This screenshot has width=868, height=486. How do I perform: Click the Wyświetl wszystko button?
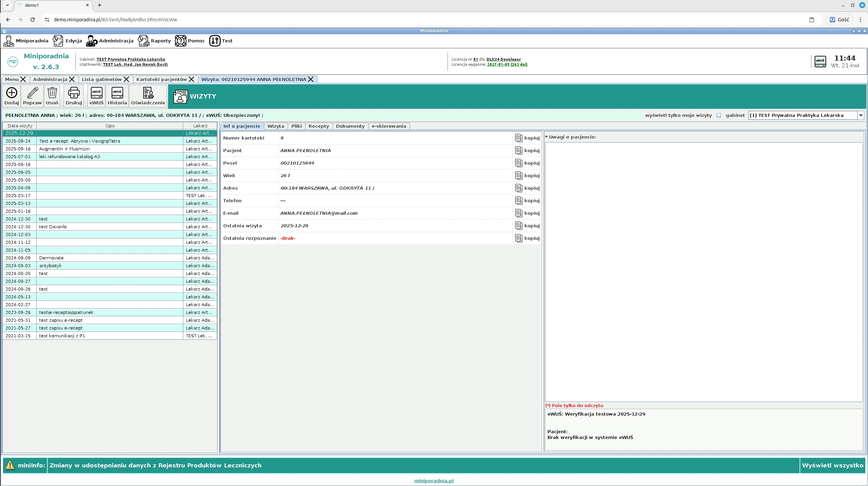(x=833, y=465)
